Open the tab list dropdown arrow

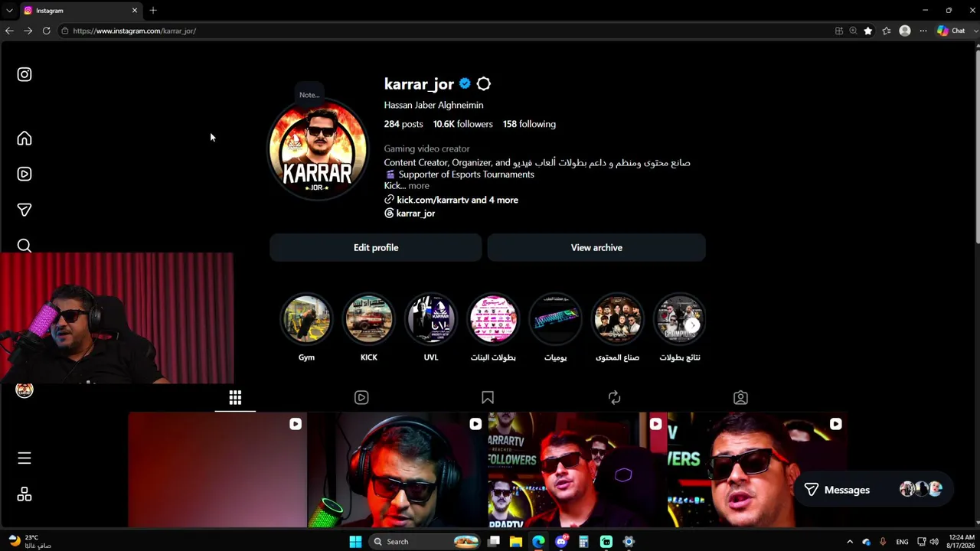tap(8, 11)
